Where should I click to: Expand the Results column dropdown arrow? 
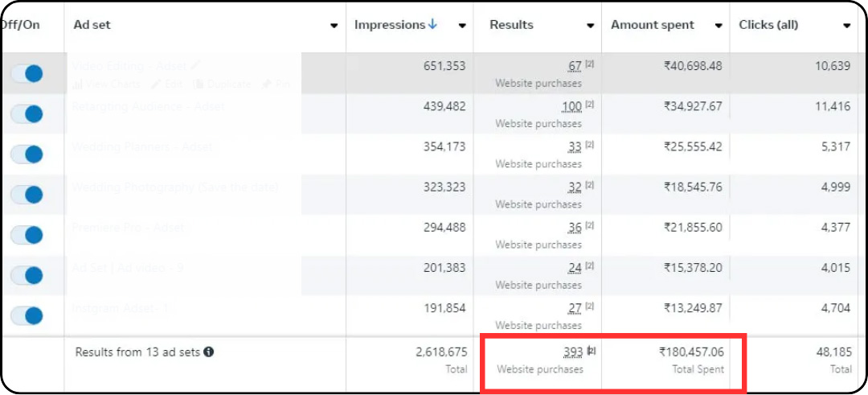590,26
